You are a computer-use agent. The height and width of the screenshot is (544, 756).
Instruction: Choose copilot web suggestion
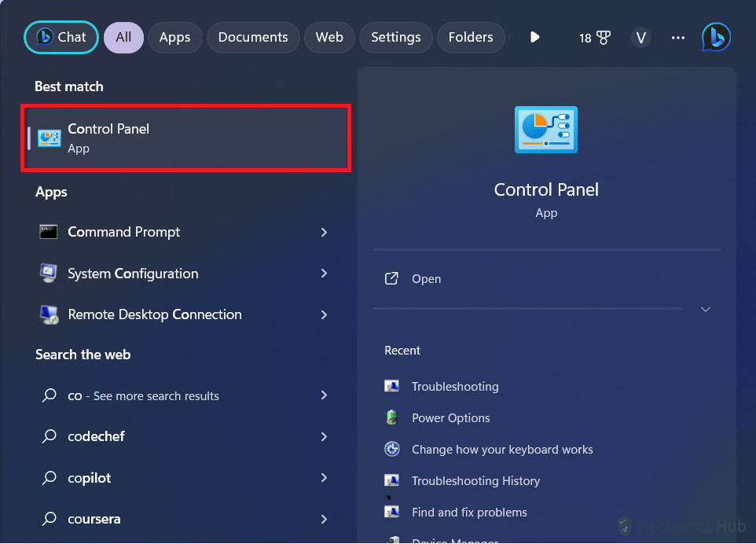186,478
